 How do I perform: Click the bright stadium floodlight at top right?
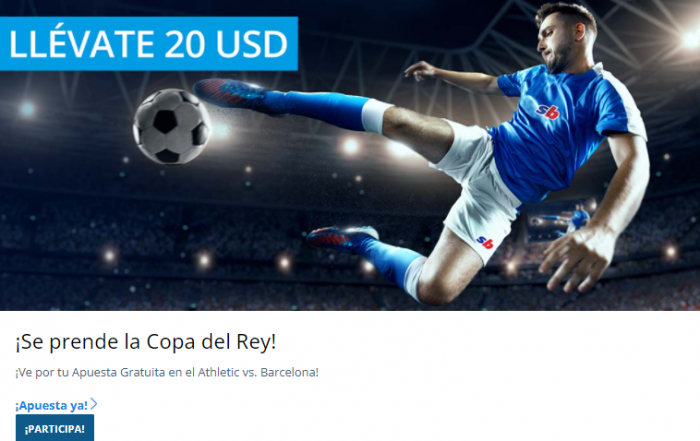pos(690,39)
